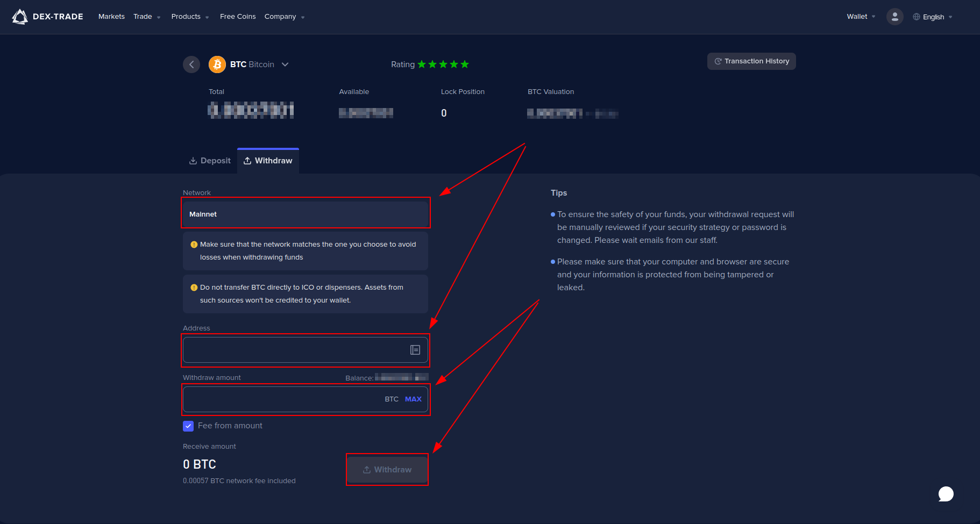Click the '0 BTC' receive amount
The image size is (980, 524).
(200, 464)
